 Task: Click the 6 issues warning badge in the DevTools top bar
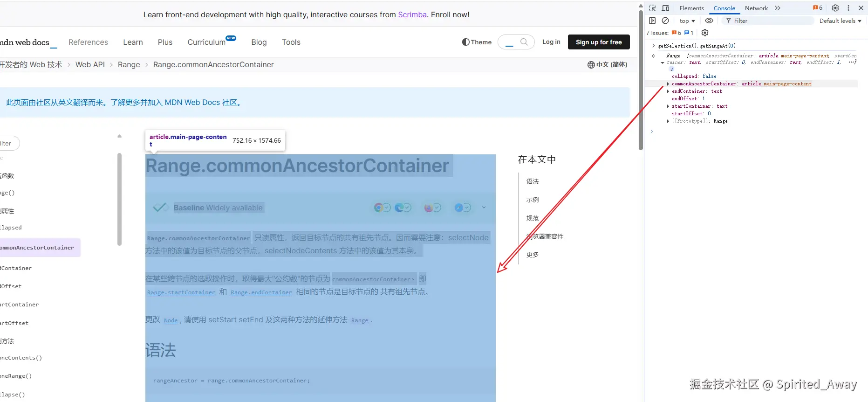tap(818, 8)
